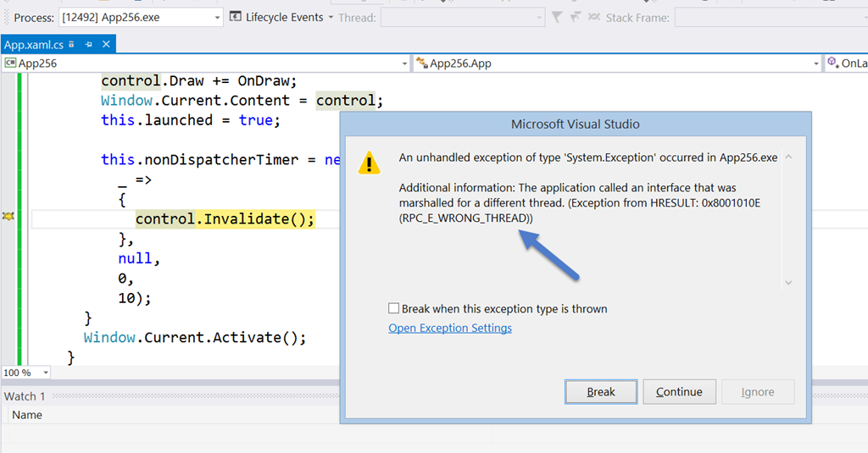Open the OnLa member navigation dropdown
The image size is (868, 453).
pyautogui.click(x=847, y=63)
